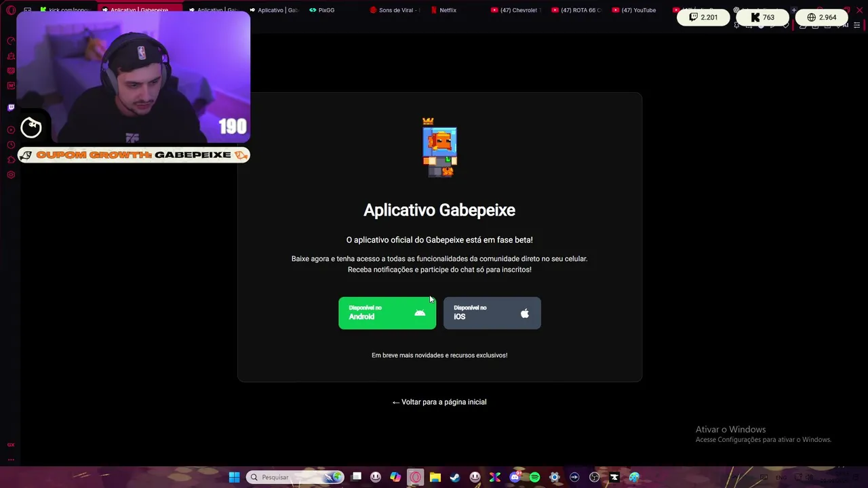
Task: Open Extensions cube icon in sidebar
Action: click(11, 160)
